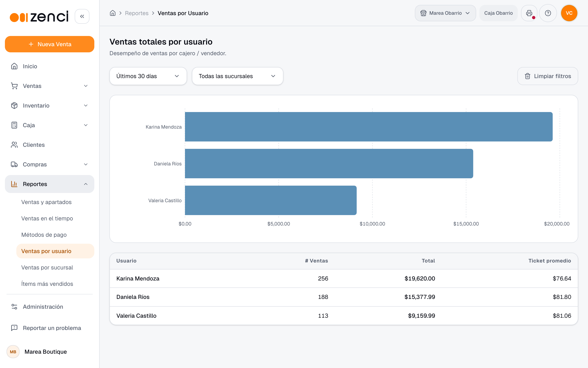Open the Todas las sucursales dropdown

(x=237, y=76)
